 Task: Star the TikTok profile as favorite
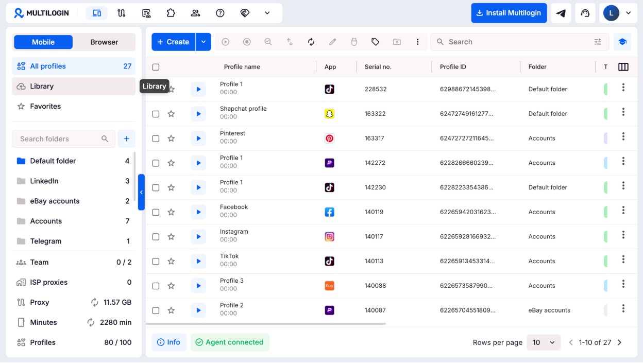171,261
